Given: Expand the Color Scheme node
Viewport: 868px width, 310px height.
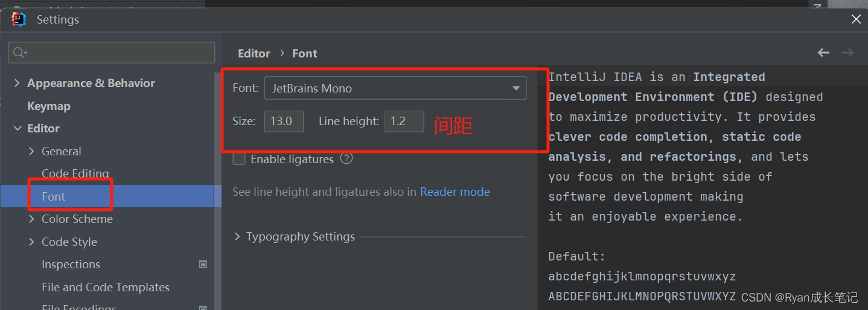Looking at the screenshot, I should click(32, 219).
